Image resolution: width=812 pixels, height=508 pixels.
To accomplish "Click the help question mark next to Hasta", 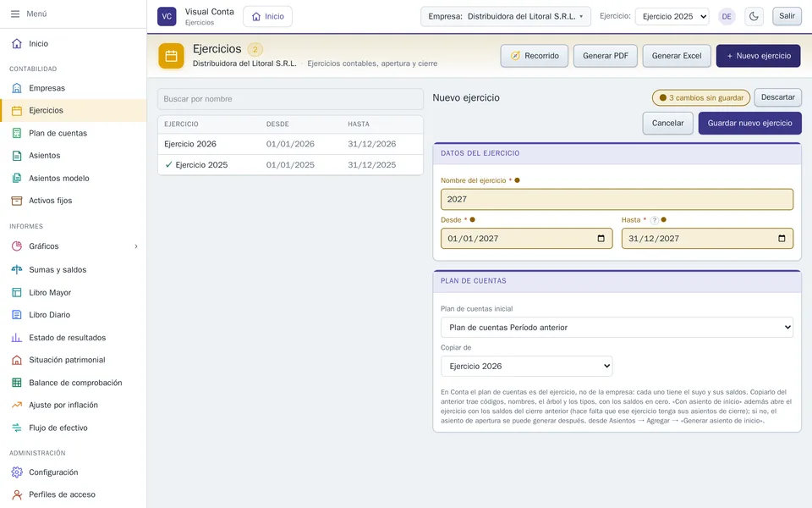I will click(x=655, y=220).
